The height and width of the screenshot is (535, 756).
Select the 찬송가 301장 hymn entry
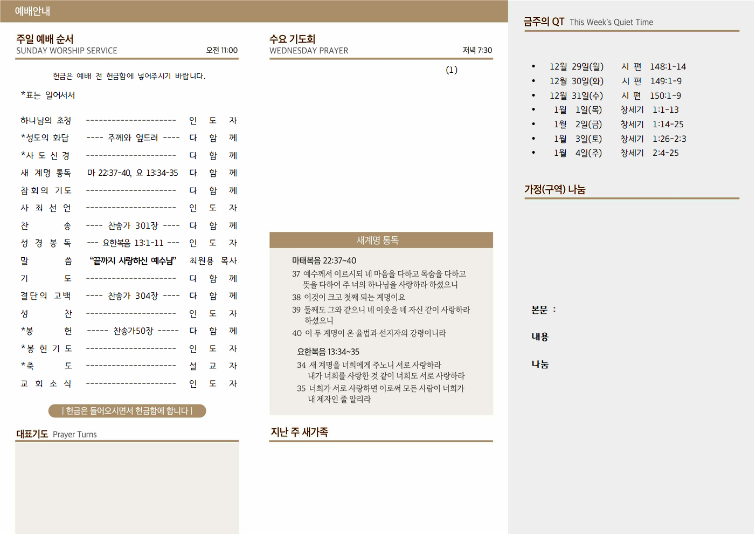coord(133,226)
